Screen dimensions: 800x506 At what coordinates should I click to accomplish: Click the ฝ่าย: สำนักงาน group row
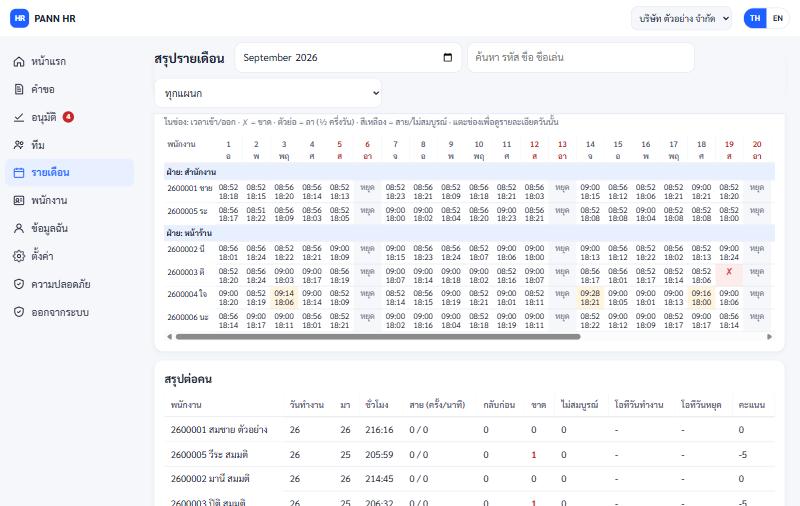tap(469, 172)
